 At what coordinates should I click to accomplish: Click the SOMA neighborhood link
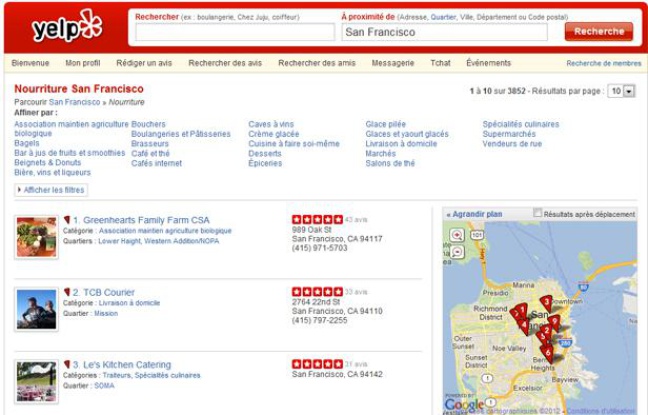click(x=104, y=386)
